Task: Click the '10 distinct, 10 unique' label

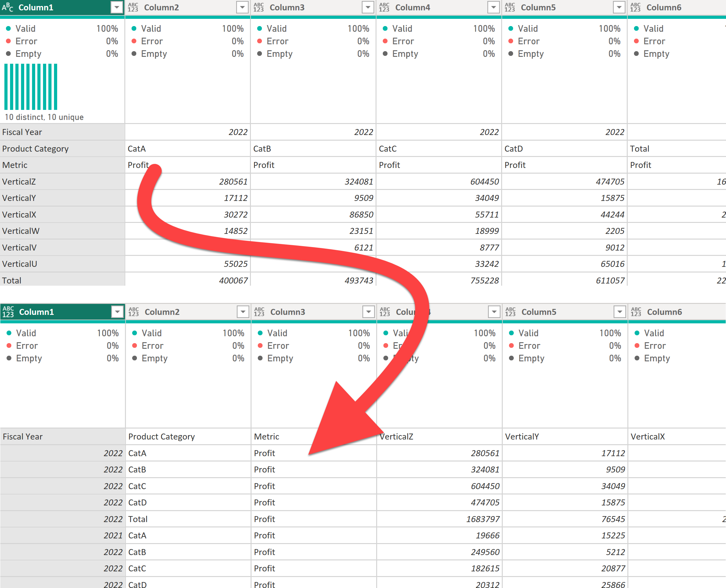Action: (x=44, y=117)
